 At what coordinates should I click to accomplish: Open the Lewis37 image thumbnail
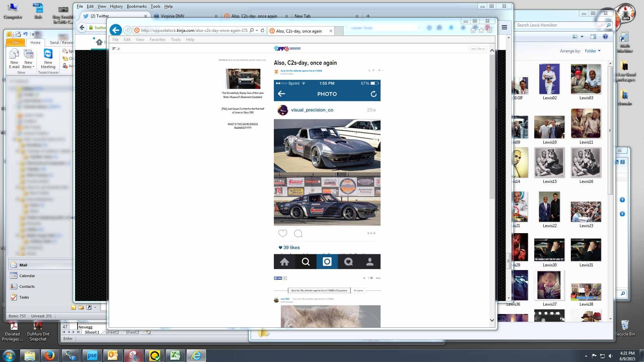click(x=549, y=286)
